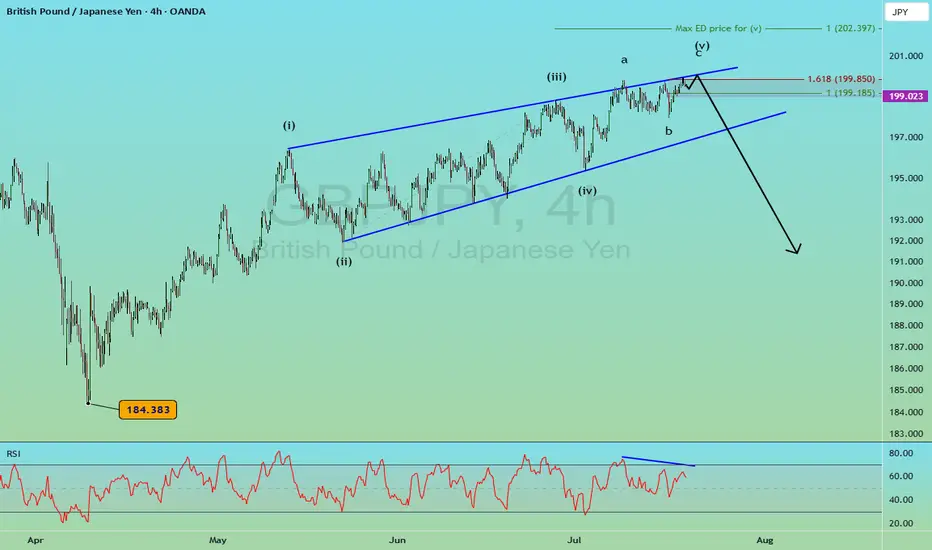Click the RSI 60.00 scale value
932x550 pixels.
click(x=900, y=476)
